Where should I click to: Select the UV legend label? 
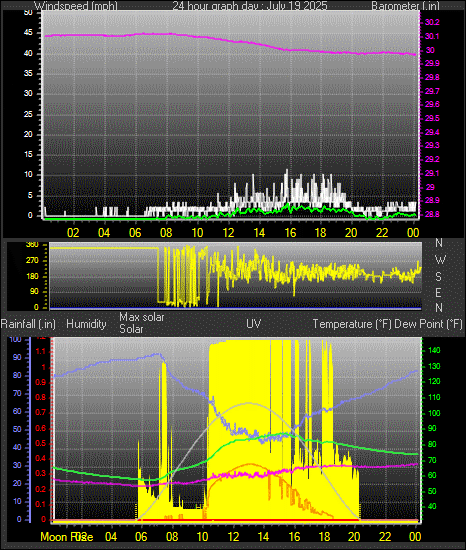pyautogui.click(x=254, y=323)
